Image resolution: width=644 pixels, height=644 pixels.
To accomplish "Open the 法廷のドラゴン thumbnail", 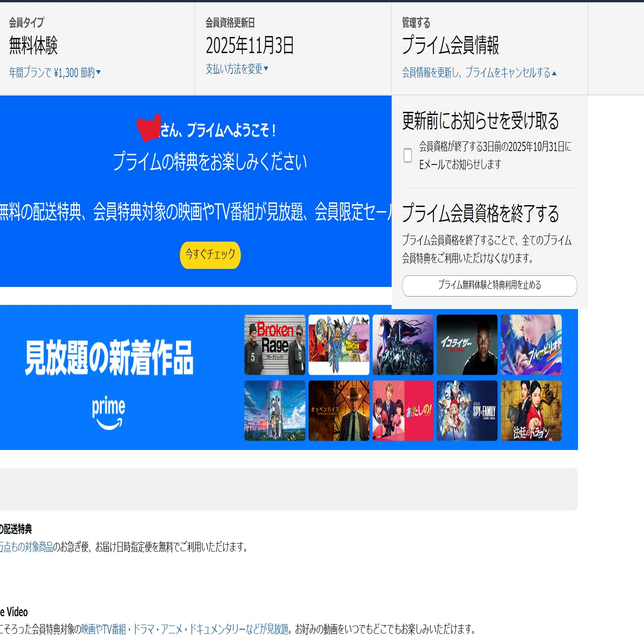I will pyautogui.click(x=531, y=411).
